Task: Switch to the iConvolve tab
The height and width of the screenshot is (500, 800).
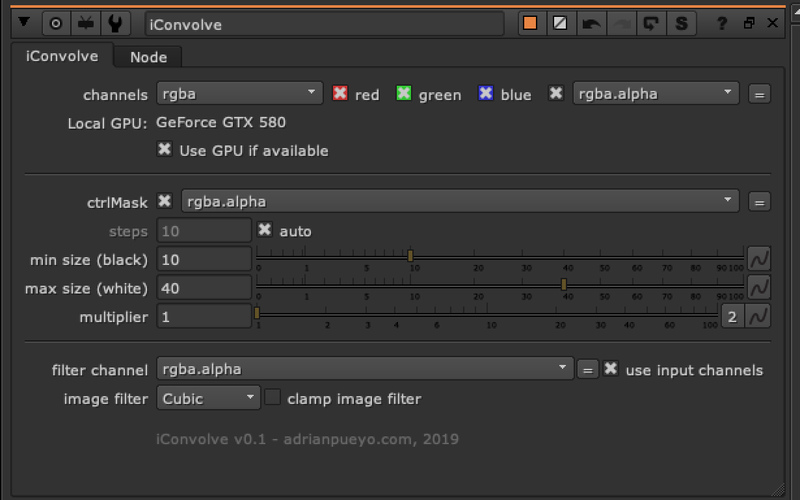Action: 62,56
